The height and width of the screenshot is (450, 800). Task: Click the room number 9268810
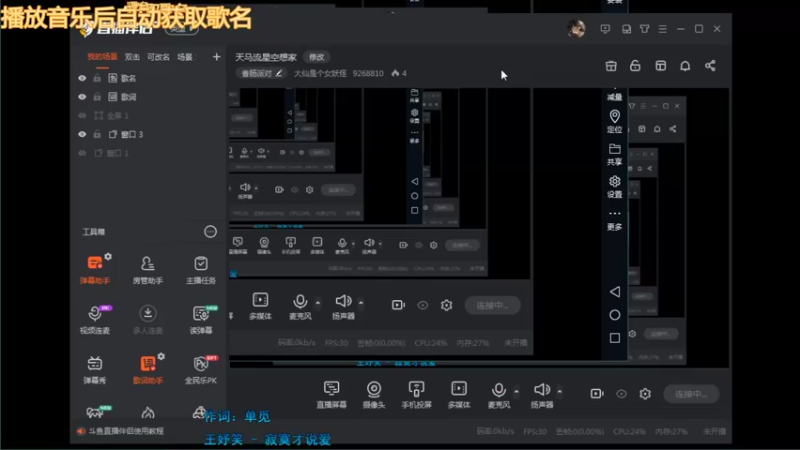coord(368,73)
